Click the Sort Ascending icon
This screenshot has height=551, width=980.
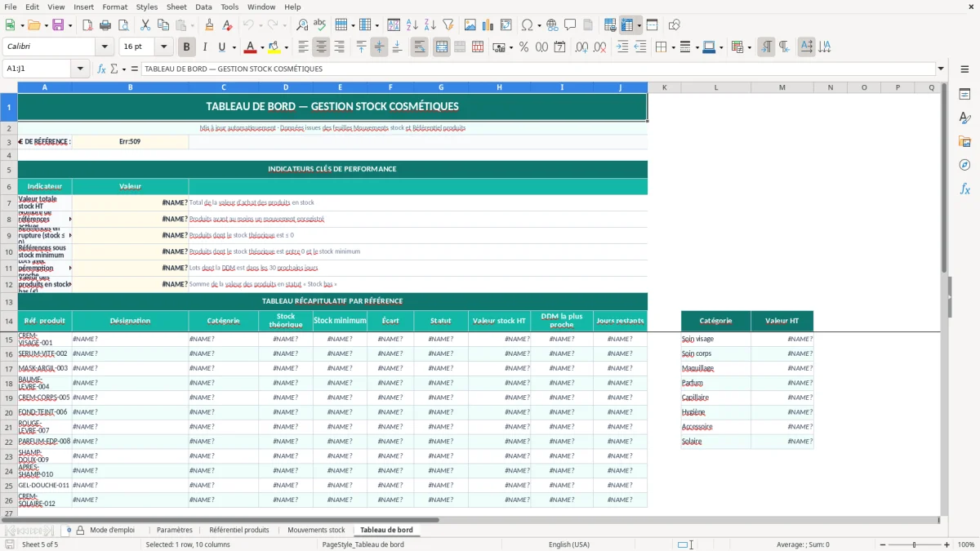(x=412, y=25)
